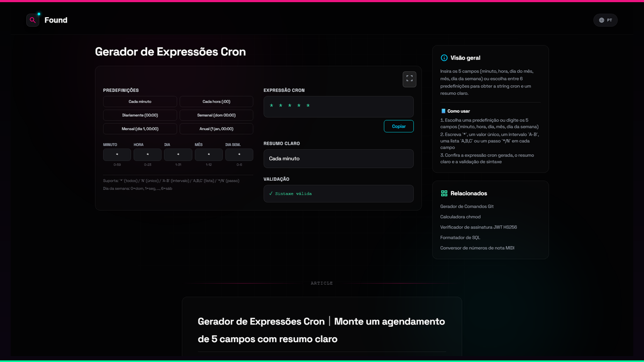Click the ARTICLE divider label
The width and height of the screenshot is (644, 362).
pos(322,283)
